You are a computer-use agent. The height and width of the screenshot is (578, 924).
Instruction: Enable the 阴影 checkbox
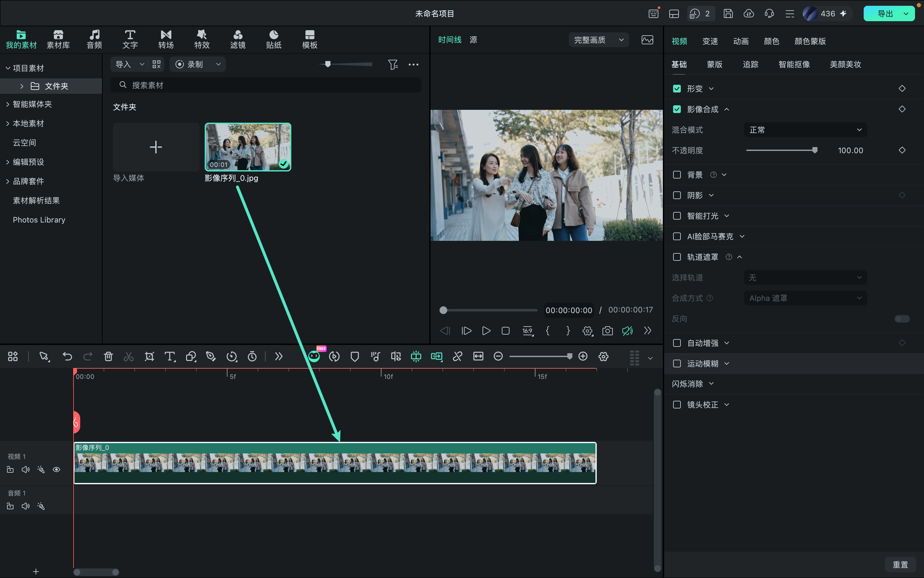coord(677,195)
